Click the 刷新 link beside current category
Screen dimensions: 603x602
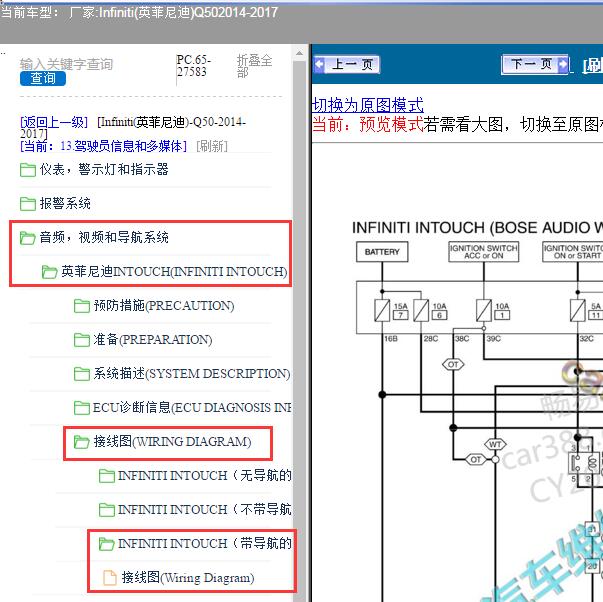pyautogui.click(x=212, y=146)
